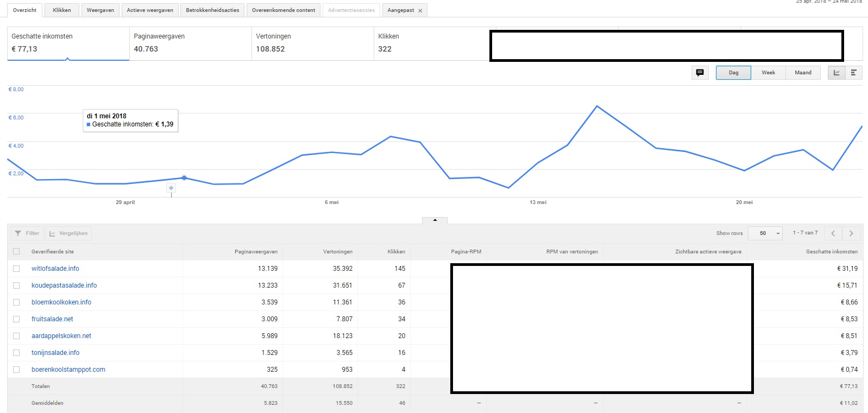Viewport: 868px width, 413px height.
Task: Open the annotations comment icon
Action: tap(700, 73)
